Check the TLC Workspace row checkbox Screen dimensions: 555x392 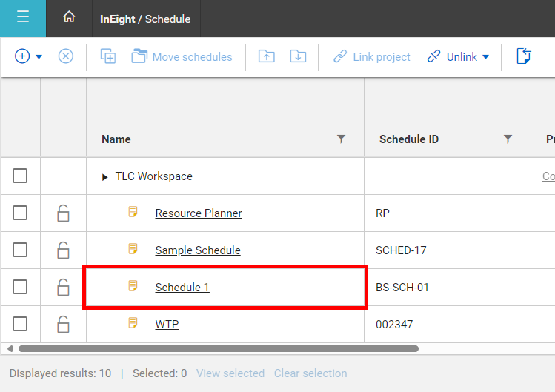pyautogui.click(x=20, y=176)
